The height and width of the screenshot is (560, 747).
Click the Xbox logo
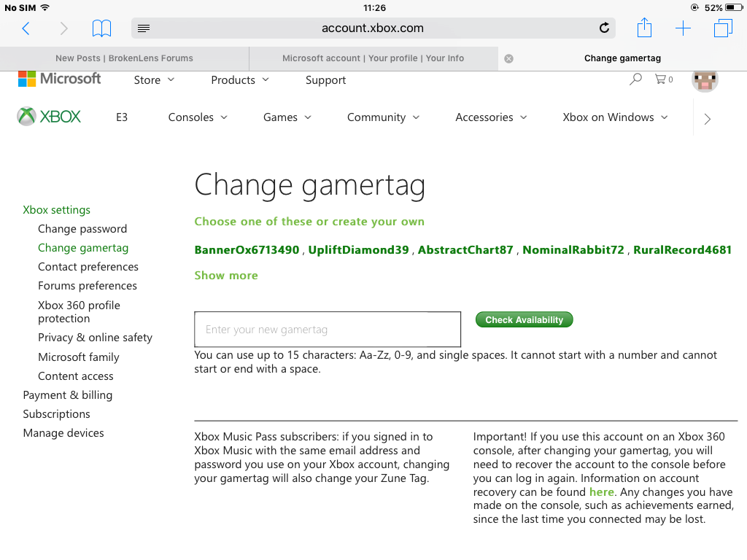49,117
